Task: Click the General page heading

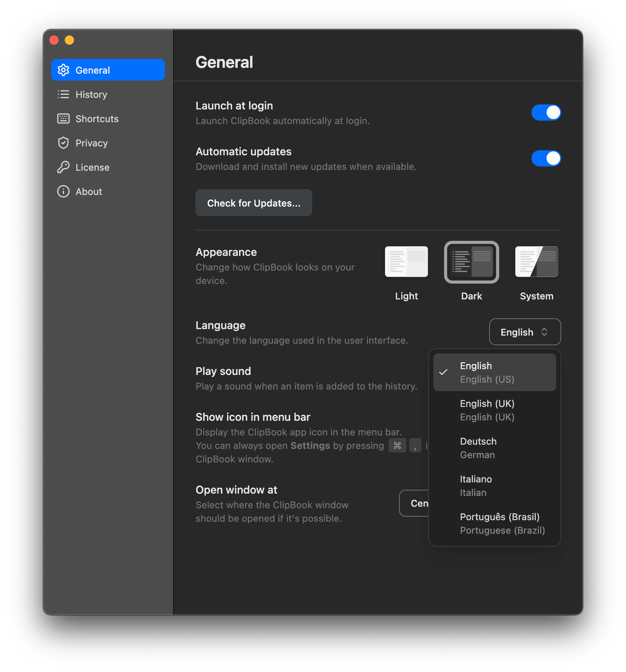Action: (x=224, y=62)
